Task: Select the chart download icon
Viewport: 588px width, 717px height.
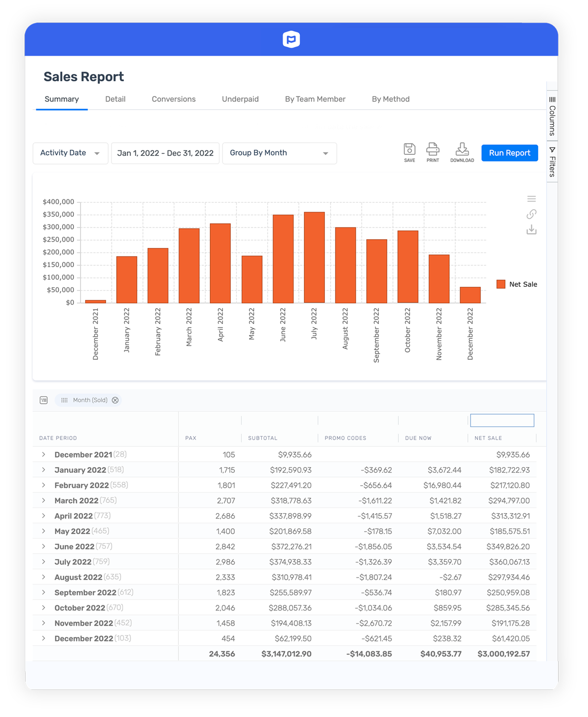Action: click(x=532, y=229)
